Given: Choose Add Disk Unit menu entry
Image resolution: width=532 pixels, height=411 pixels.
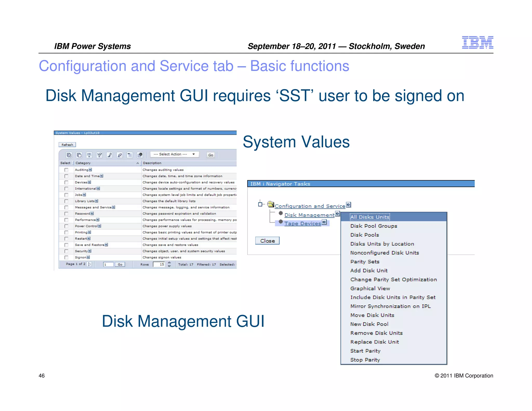Looking at the screenshot, I should (x=394, y=270).
